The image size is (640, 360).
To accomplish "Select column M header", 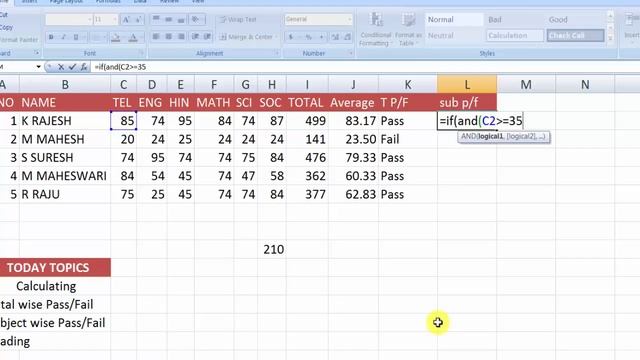I will 526,84.
